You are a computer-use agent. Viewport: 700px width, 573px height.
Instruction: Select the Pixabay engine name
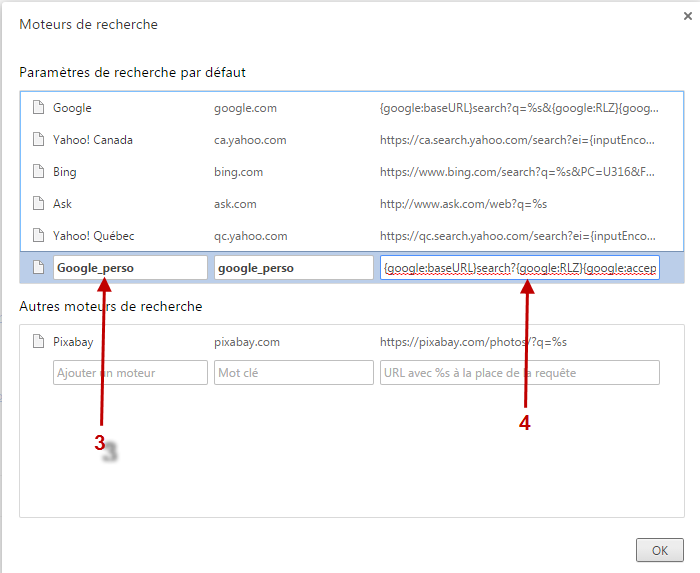pos(73,342)
